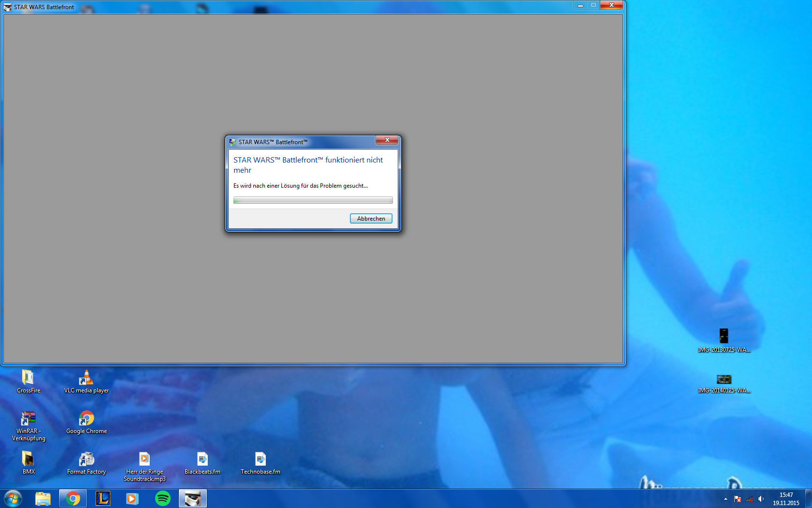Close the STAR WARS Battlefront main window
Image resolution: width=812 pixels, height=508 pixels.
click(611, 5)
